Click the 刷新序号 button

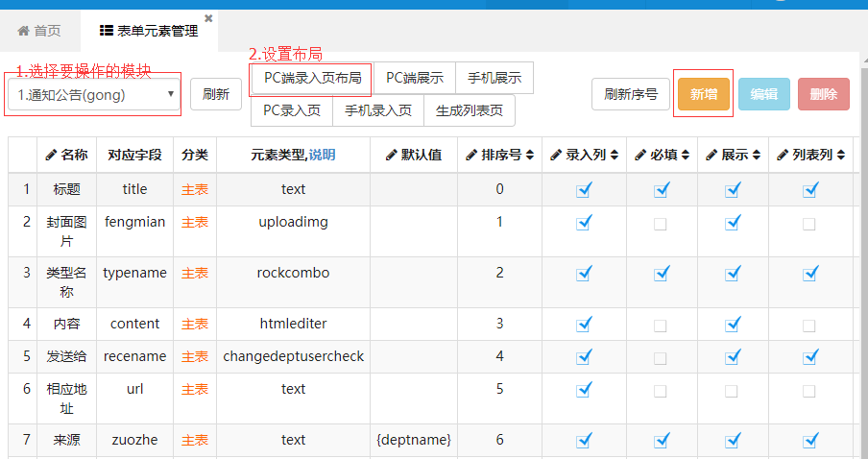630,94
